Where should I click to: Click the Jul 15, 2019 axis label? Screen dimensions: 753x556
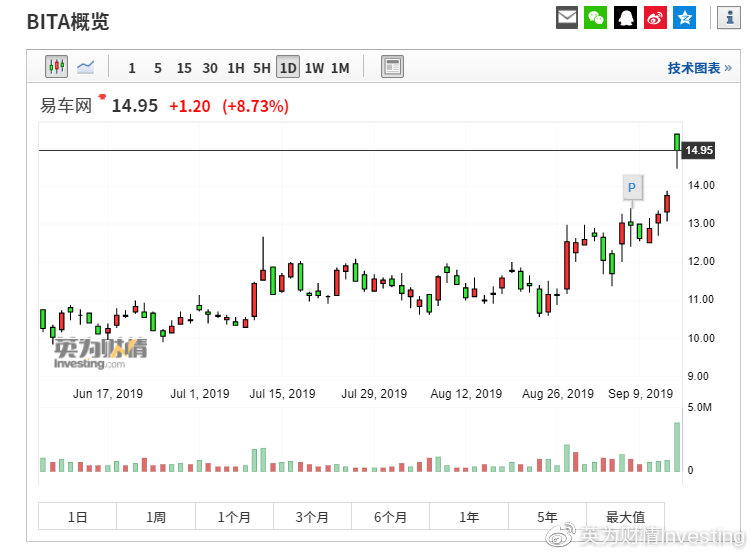coord(282,394)
